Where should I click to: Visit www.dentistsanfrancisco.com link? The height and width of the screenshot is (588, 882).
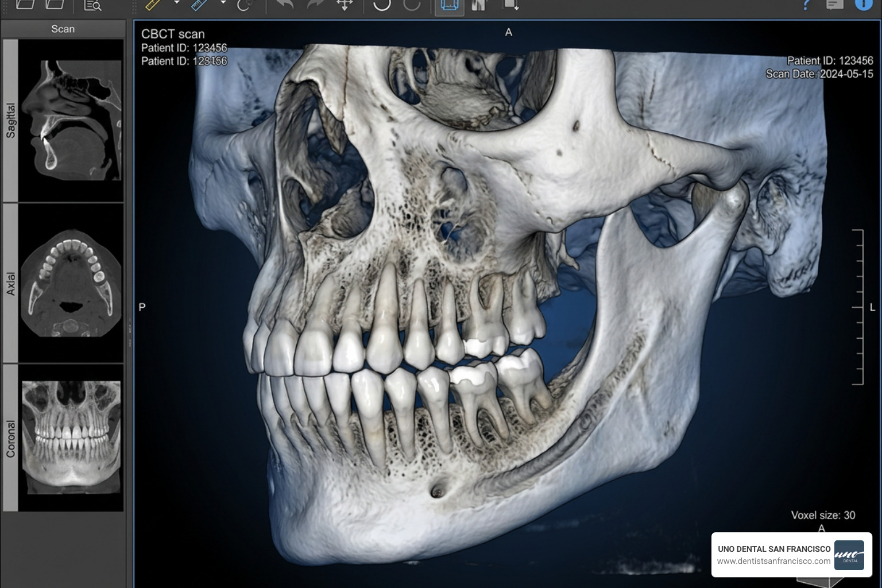tap(775, 561)
